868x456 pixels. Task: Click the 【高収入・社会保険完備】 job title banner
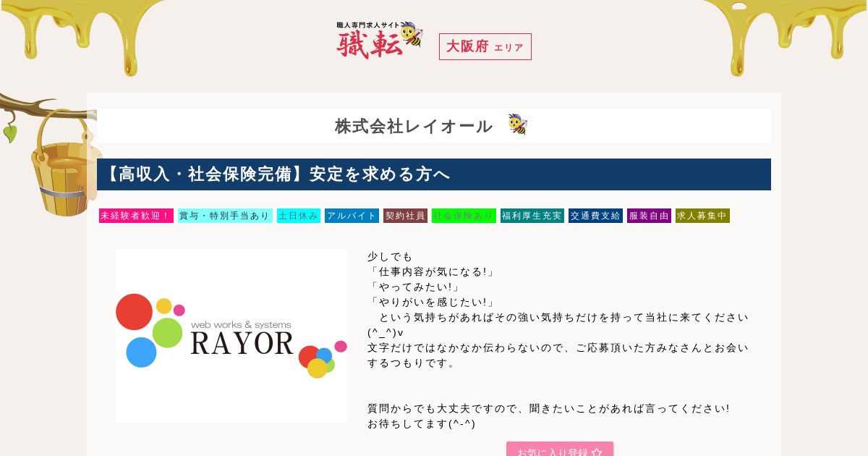point(434,174)
